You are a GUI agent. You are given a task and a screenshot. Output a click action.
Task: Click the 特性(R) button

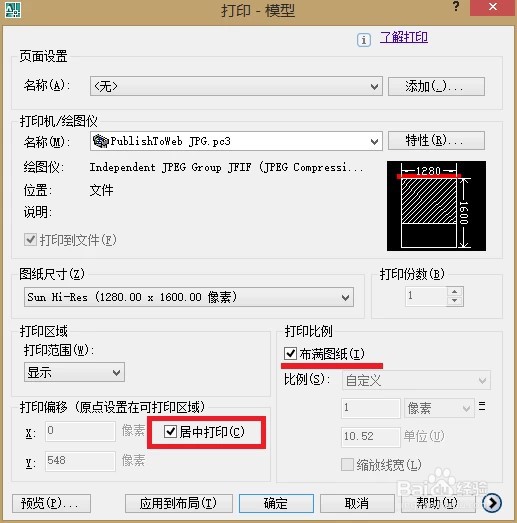(436, 140)
